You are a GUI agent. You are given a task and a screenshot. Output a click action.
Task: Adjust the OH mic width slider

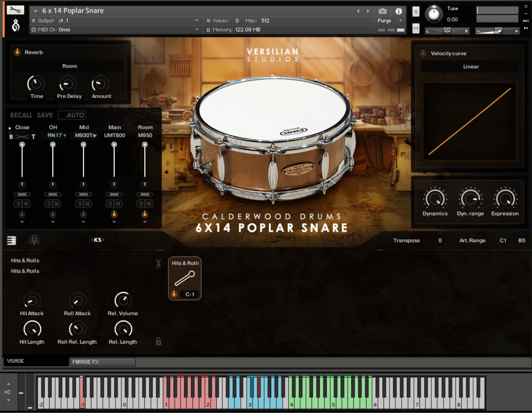52,194
